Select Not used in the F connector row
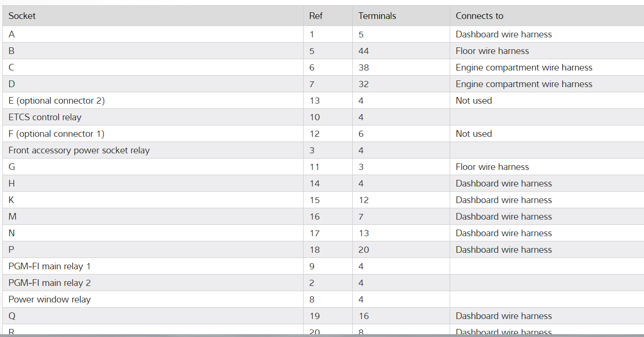The height and width of the screenshot is (337, 644). click(474, 134)
